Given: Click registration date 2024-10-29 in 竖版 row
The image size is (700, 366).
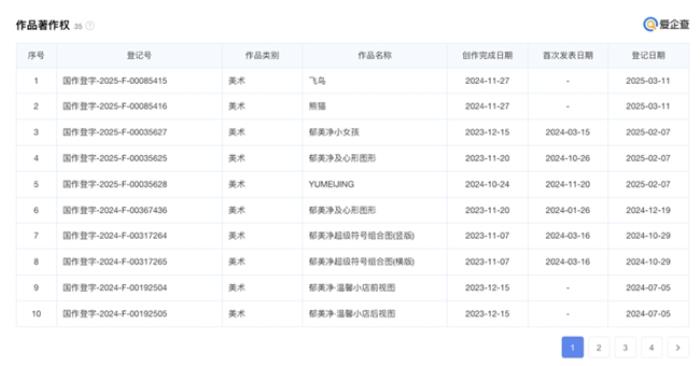Looking at the screenshot, I should [648, 236].
